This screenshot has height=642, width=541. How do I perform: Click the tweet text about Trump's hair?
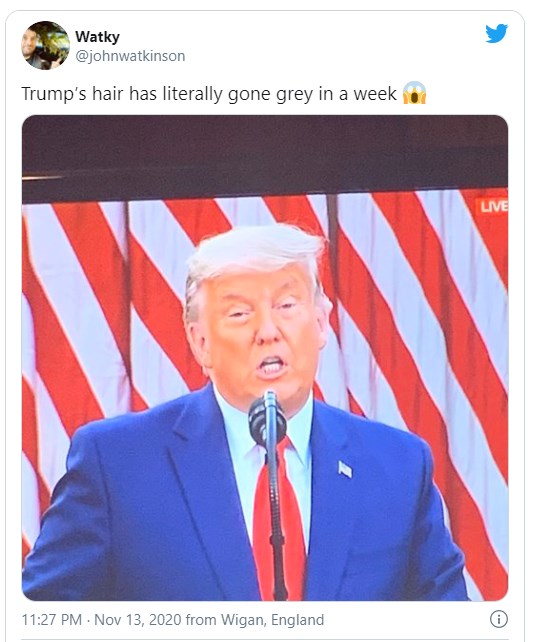coord(209,94)
